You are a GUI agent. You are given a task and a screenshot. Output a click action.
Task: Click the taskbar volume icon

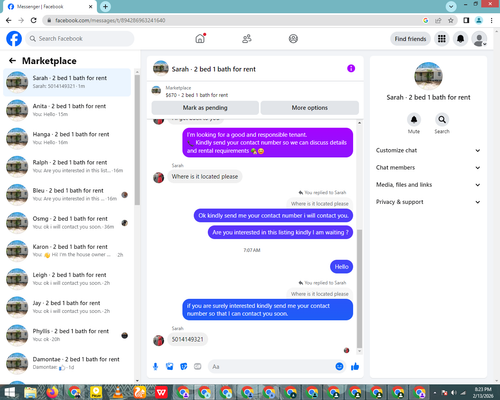[x=454, y=393]
